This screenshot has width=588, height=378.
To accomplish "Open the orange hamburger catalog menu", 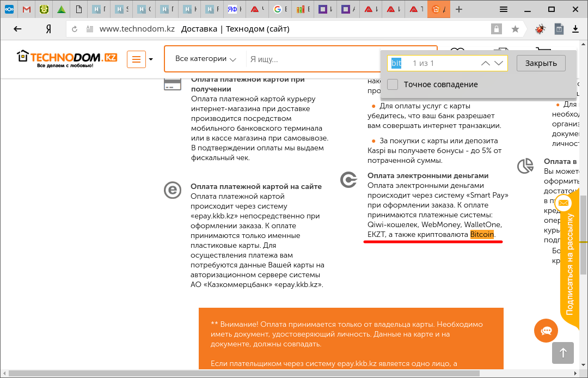I will click(x=136, y=59).
